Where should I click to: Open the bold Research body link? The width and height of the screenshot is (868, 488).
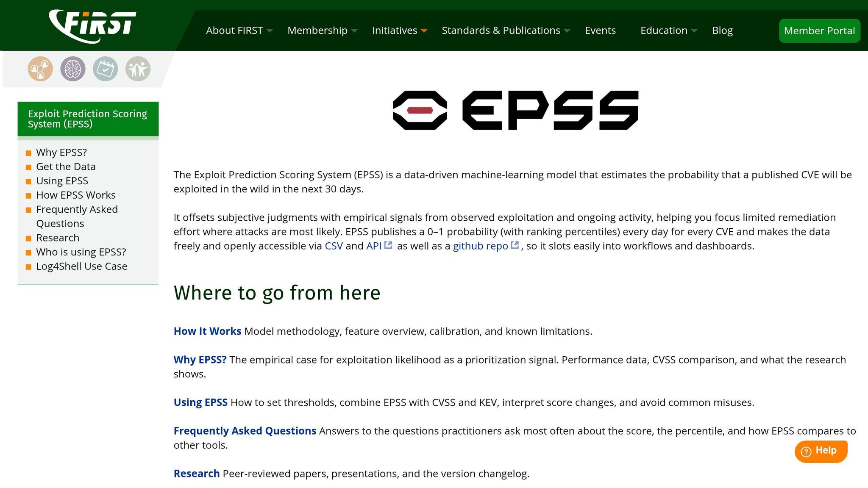[x=197, y=474]
